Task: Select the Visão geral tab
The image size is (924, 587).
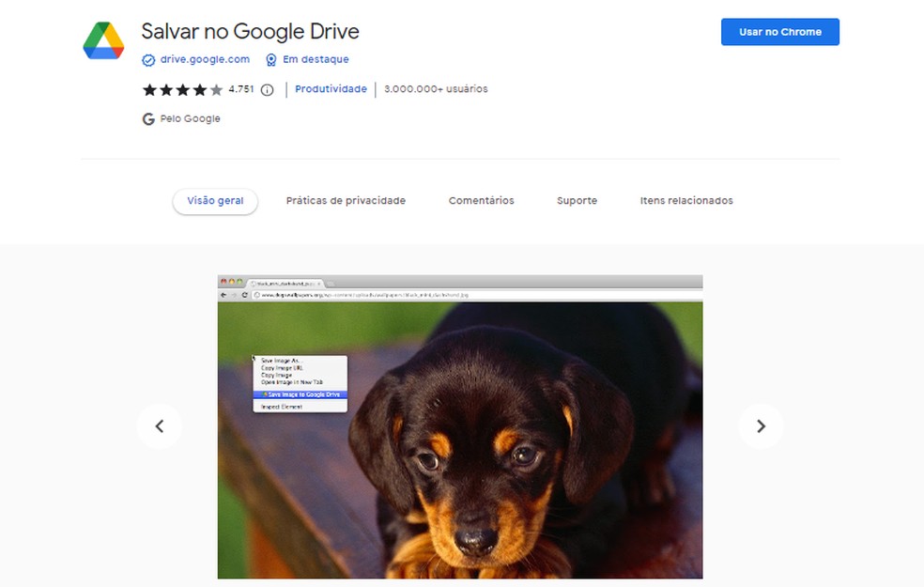Action: point(215,201)
